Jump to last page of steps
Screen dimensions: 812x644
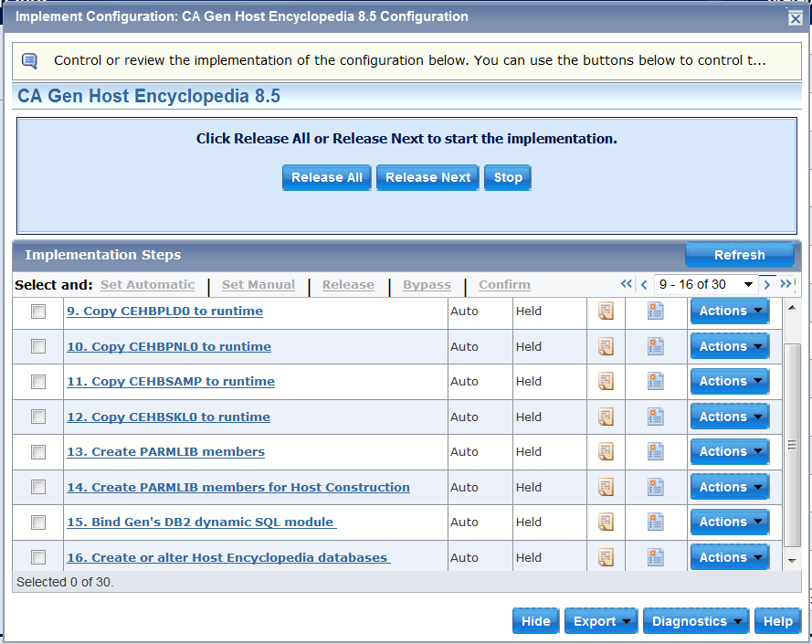[786, 284]
